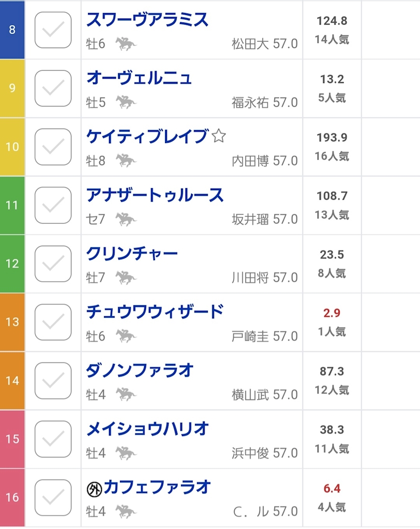Click horse icon under クリンチャー
Image resolution: width=420 pixels, height=529 pixels.
click(x=126, y=278)
